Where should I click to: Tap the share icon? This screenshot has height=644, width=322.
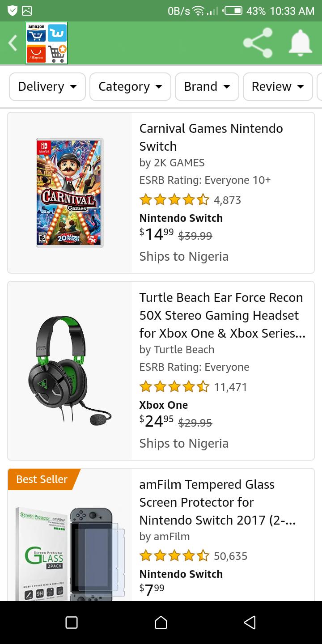pos(258,43)
